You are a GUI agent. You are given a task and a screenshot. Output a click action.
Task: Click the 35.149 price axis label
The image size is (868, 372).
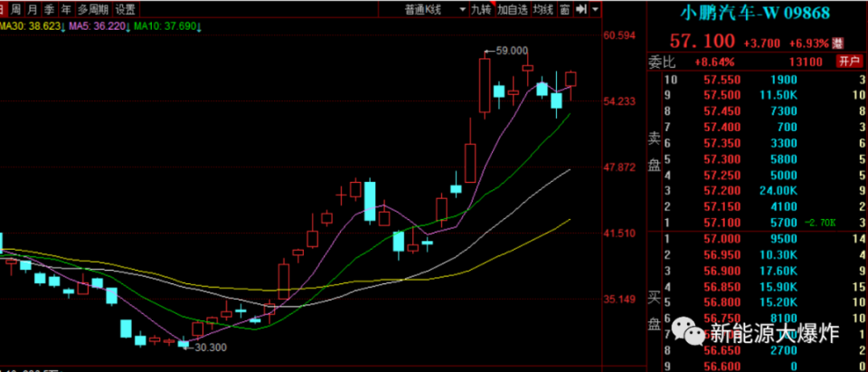coord(620,299)
